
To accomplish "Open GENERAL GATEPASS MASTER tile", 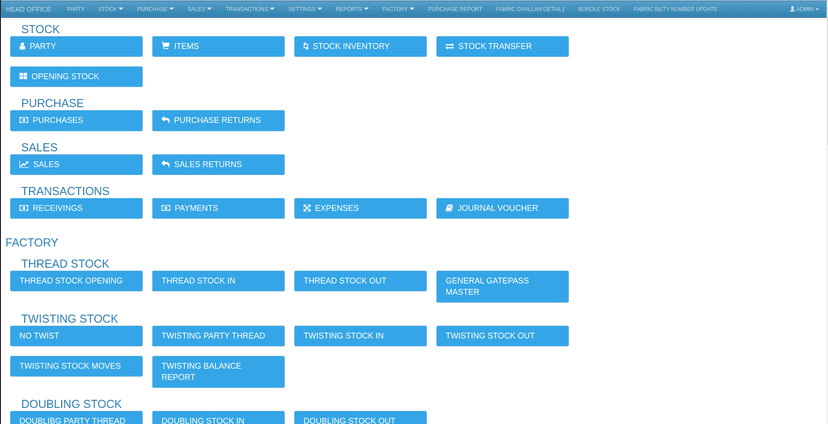I will [x=502, y=287].
